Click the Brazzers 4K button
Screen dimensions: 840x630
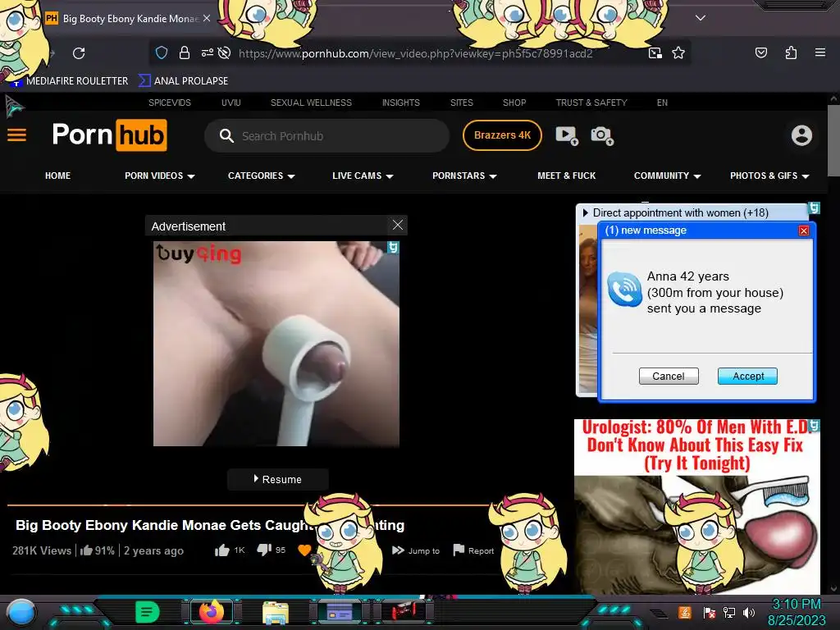click(x=502, y=135)
